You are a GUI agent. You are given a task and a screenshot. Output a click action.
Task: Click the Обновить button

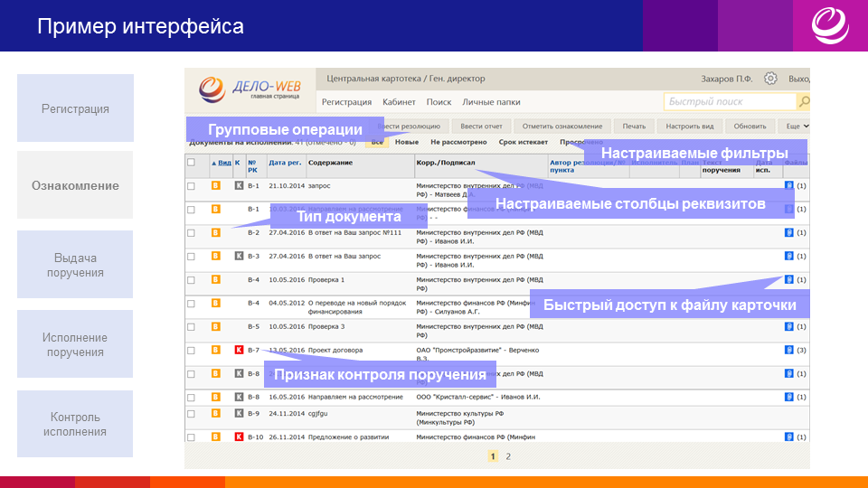click(750, 127)
